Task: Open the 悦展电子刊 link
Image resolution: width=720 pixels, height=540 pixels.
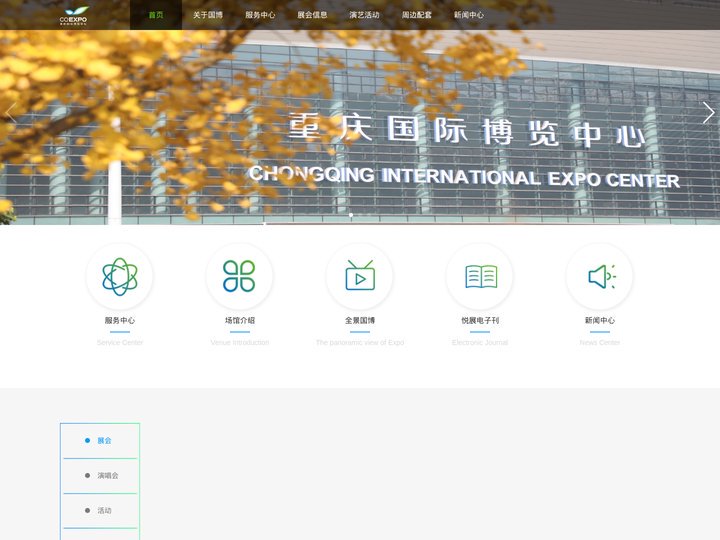Action: (x=480, y=320)
